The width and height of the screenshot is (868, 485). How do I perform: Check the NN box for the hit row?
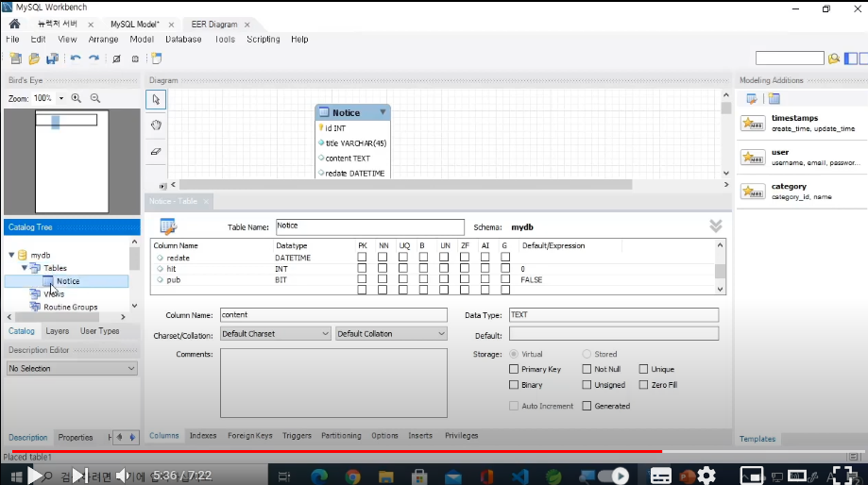[383, 268]
